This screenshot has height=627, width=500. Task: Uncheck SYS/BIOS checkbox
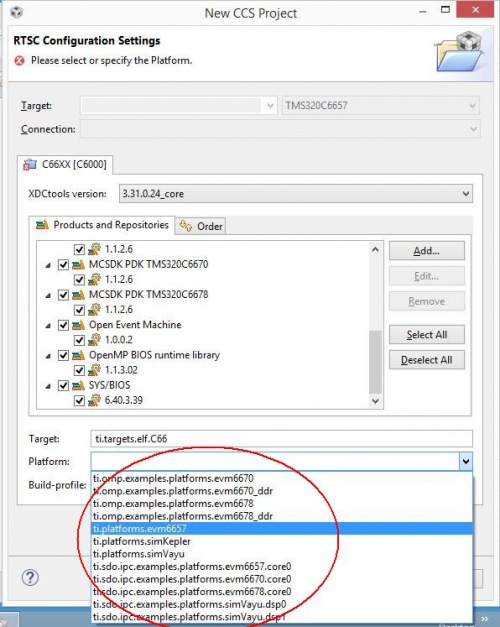63,385
